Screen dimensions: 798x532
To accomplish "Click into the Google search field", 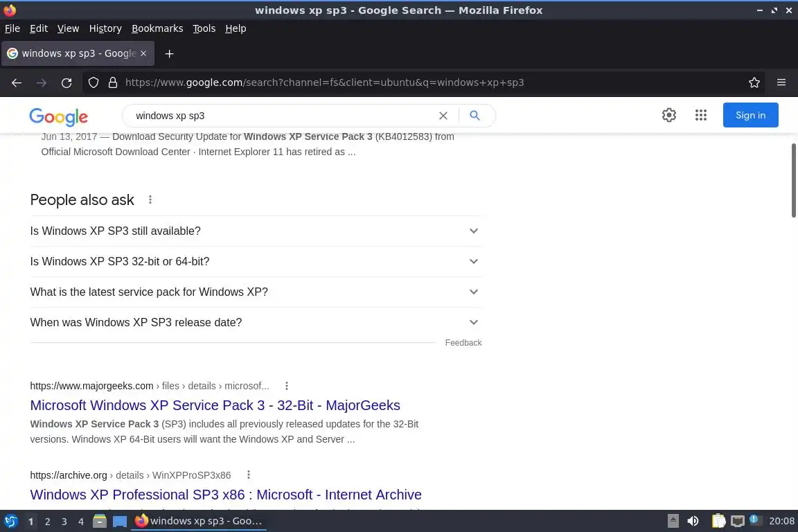I will [x=283, y=116].
